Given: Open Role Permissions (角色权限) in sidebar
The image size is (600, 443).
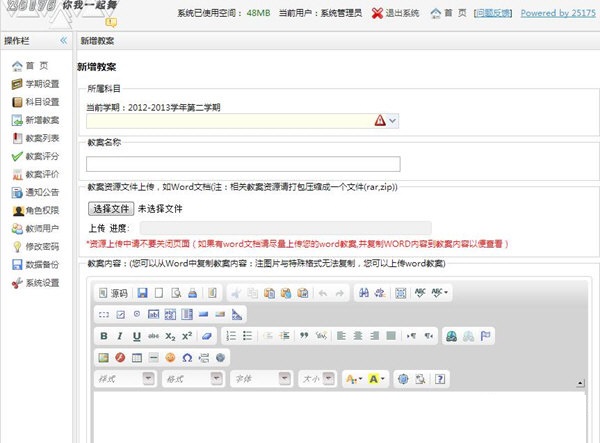Looking at the screenshot, I should pyautogui.click(x=36, y=210).
